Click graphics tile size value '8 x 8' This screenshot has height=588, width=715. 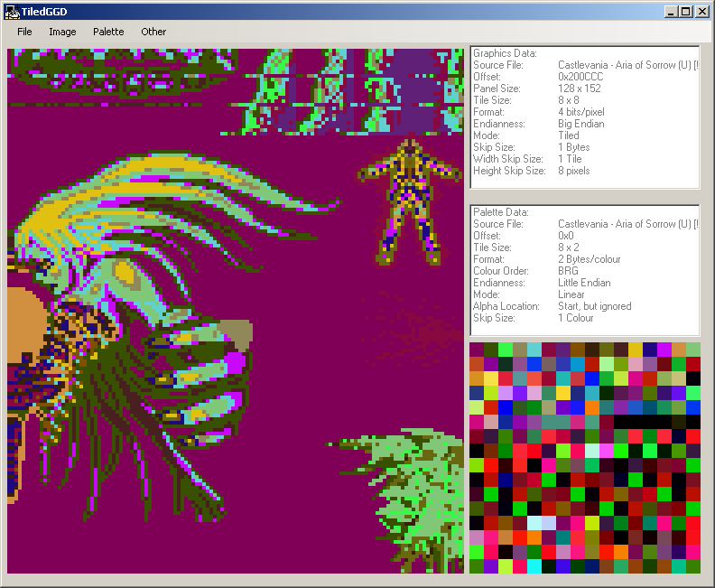coord(569,100)
